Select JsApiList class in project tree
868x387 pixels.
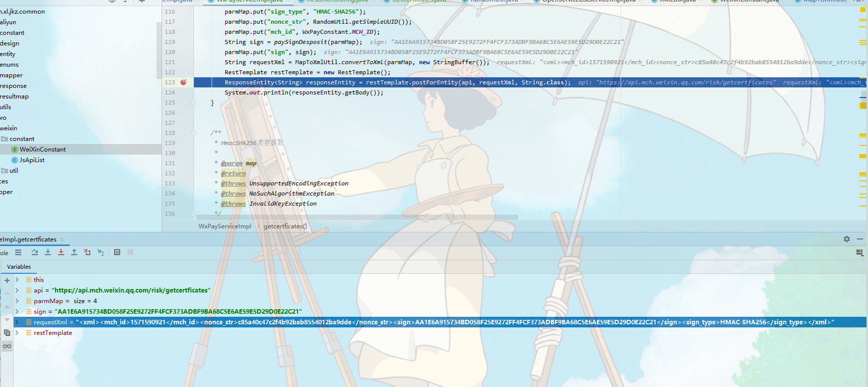32,160
